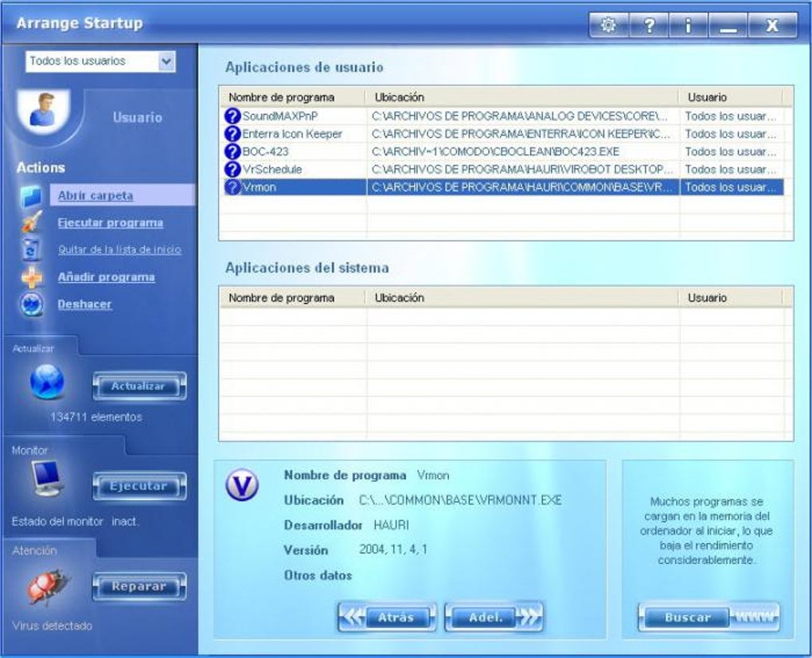Select the 'Atención' tab label
The width and height of the screenshot is (812, 658).
(x=34, y=550)
